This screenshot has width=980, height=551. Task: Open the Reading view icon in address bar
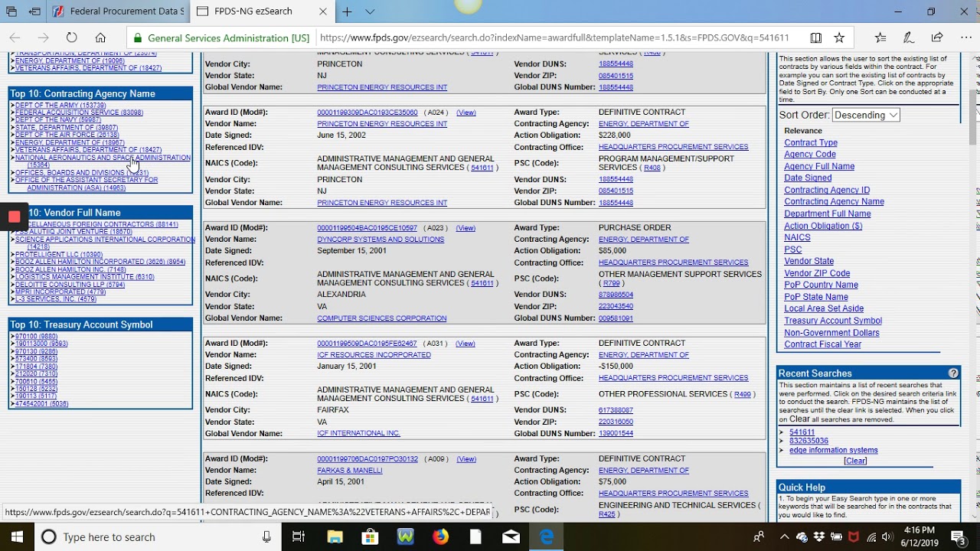tap(816, 37)
